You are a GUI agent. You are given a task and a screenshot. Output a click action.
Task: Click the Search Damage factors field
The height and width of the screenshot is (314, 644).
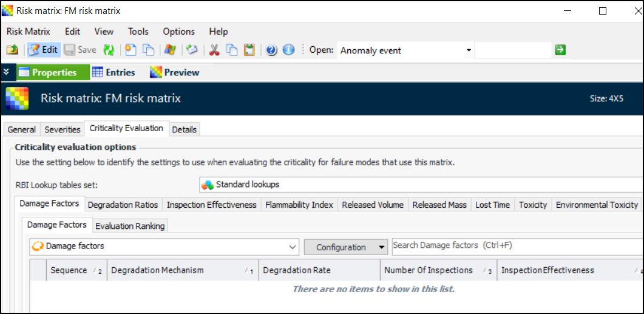[x=516, y=245]
